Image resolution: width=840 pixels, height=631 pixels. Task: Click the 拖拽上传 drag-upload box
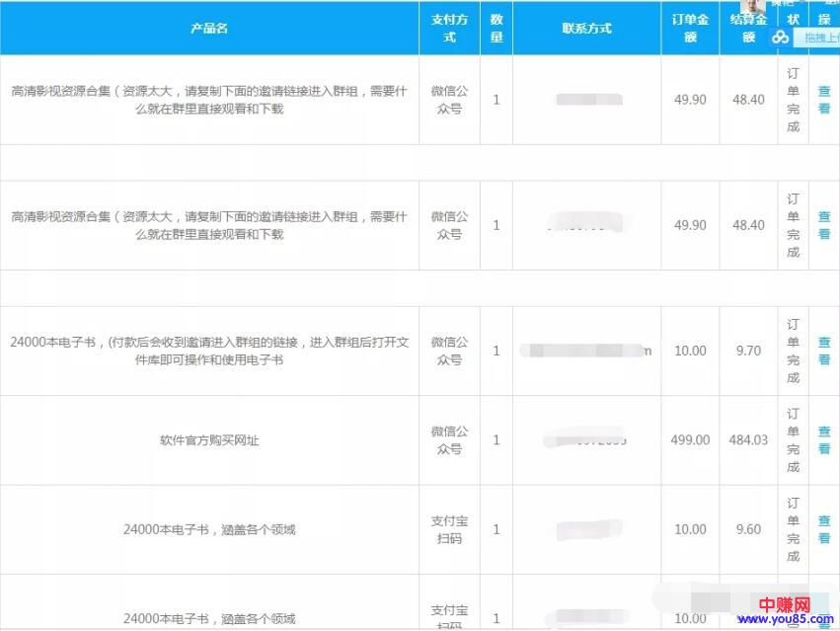tap(819, 38)
